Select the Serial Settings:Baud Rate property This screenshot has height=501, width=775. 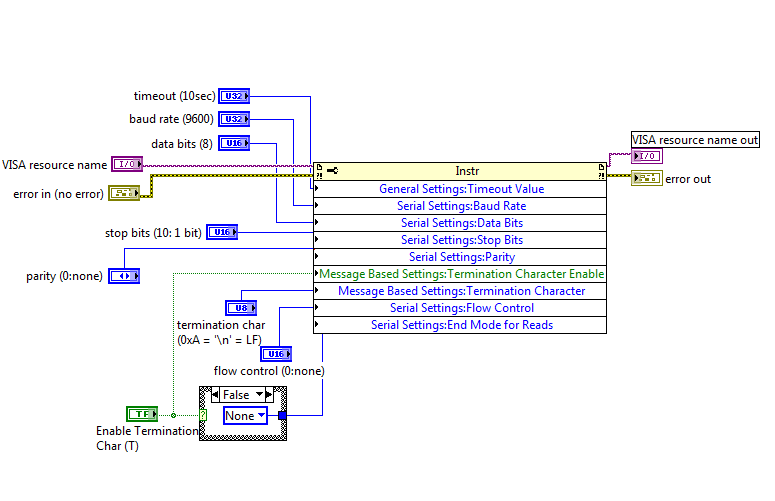coord(460,206)
